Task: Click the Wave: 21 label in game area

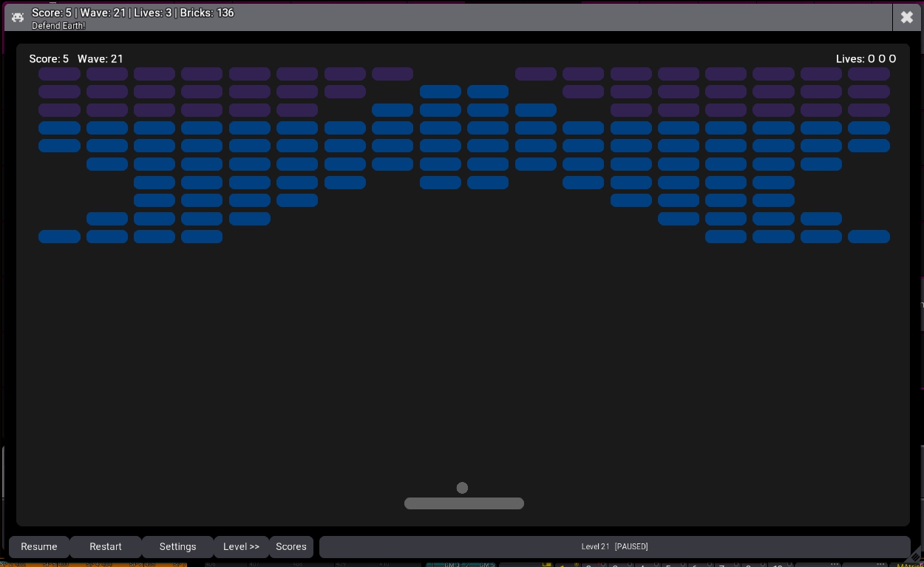Action: coord(101,59)
